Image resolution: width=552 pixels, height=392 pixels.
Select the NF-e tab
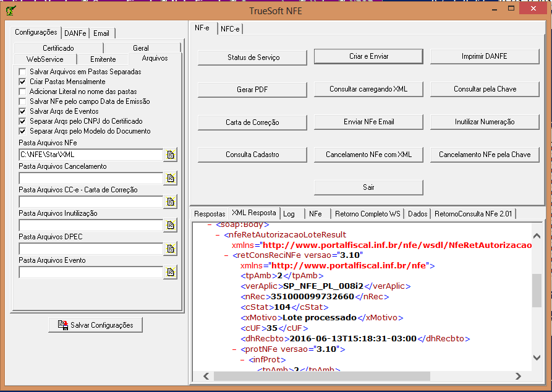pos(202,28)
